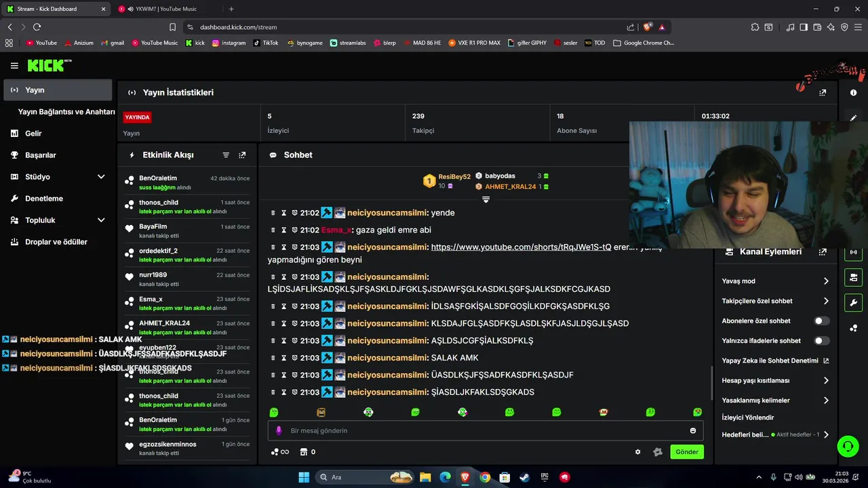Open File Explorer from the taskbar
868x488 pixels.
(x=425, y=477)
